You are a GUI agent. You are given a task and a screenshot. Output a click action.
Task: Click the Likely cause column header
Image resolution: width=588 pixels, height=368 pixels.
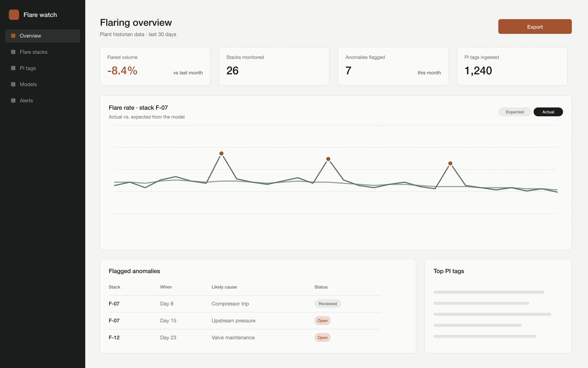224,287
